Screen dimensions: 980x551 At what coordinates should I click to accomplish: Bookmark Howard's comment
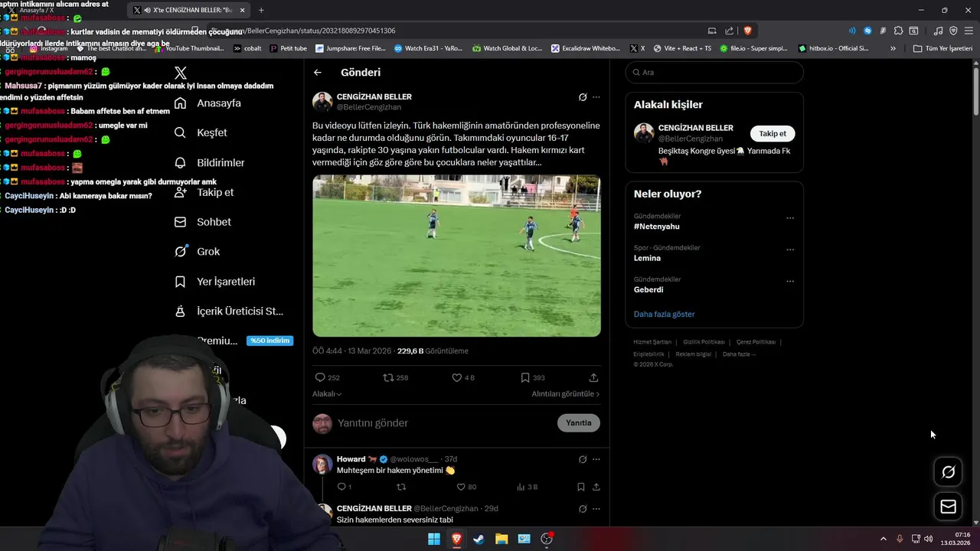coord(581,487)
